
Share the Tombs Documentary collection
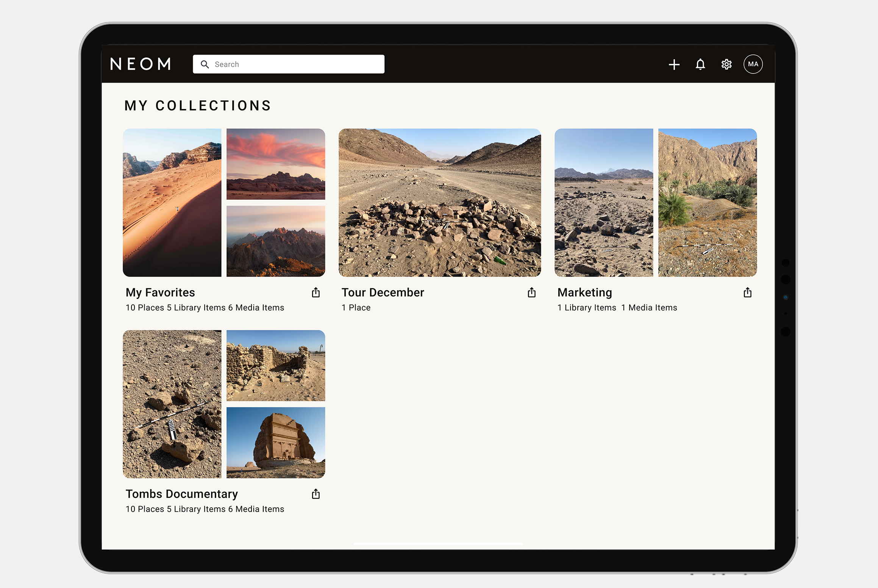pos(316,494)
